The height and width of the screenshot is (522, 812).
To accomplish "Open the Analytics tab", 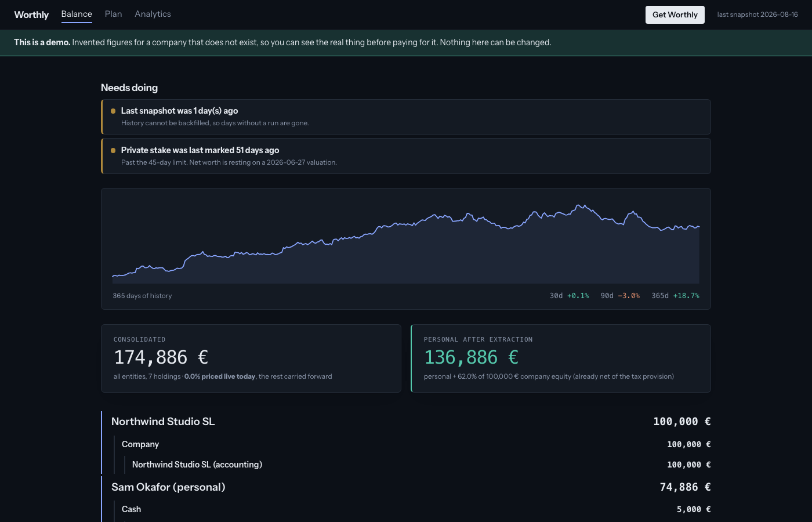I will click(153, 14).
